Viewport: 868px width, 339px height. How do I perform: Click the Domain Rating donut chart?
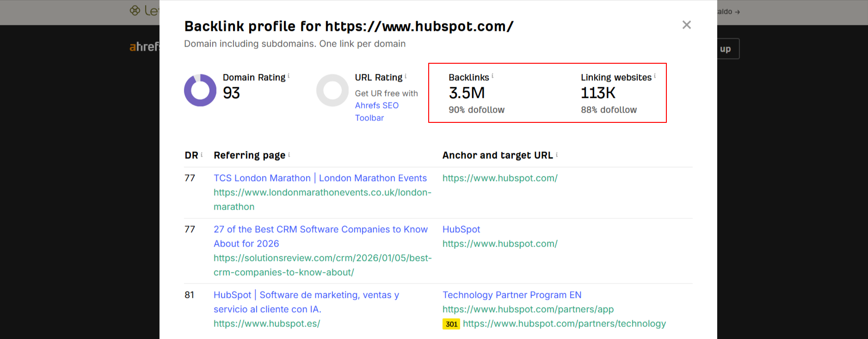point(200,90)
